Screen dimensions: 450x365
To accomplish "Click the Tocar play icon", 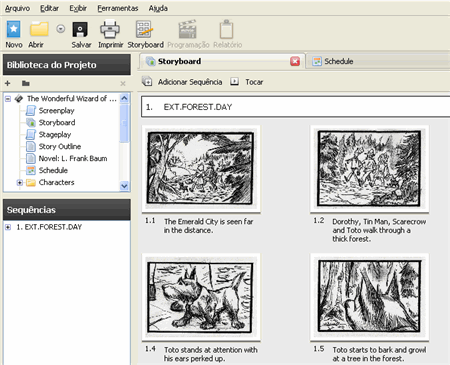I will (x=234, y=82).
